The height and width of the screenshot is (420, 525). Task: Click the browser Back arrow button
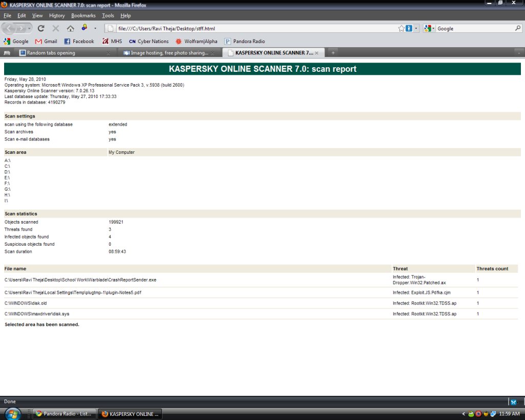point(10,29)
